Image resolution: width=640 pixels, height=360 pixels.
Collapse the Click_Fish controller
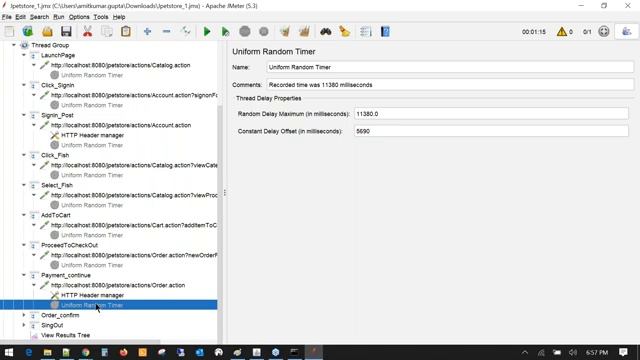tap(24, 155)
